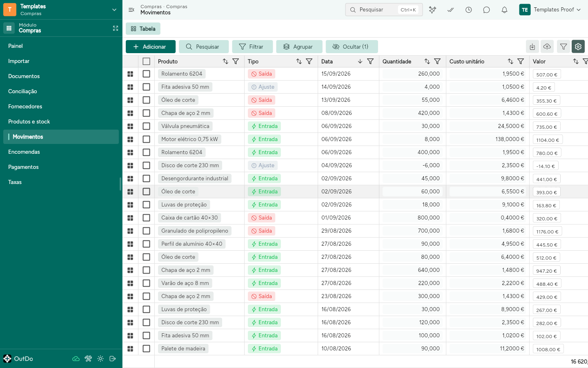Screen dimensions: 588x368
Task: Focus the global Pesquisar search field
Action: 384,10
